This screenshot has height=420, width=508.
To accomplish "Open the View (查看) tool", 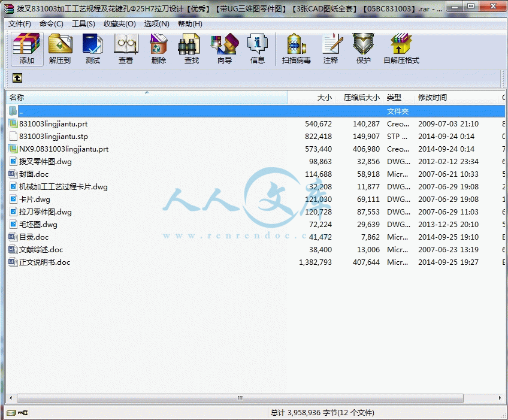I will (126, 49).
